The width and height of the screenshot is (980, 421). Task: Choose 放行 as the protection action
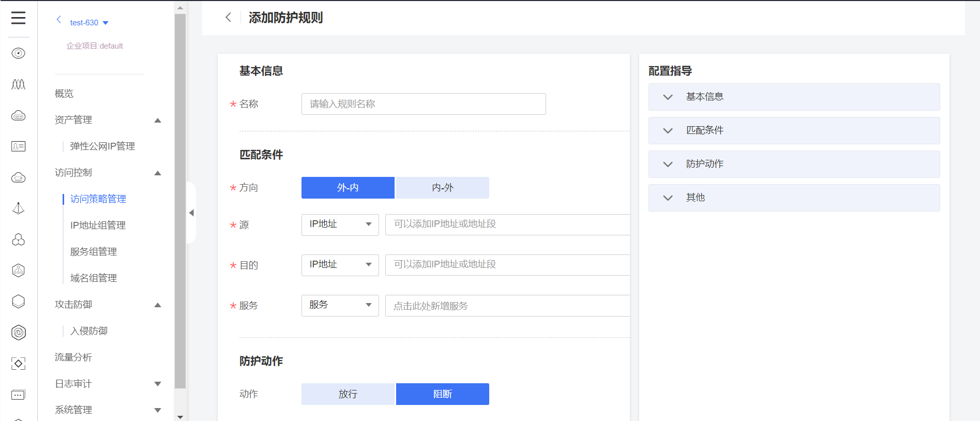point(348,394)
